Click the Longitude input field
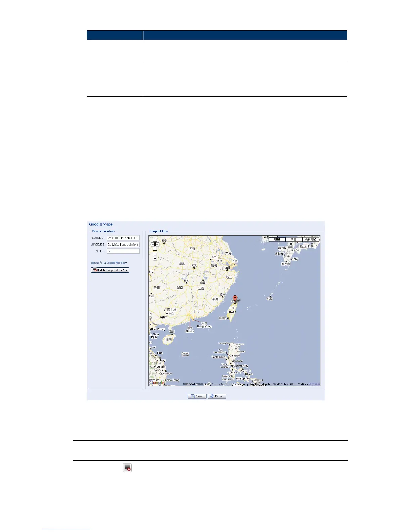411x532 pixels. tap(123, 245)
